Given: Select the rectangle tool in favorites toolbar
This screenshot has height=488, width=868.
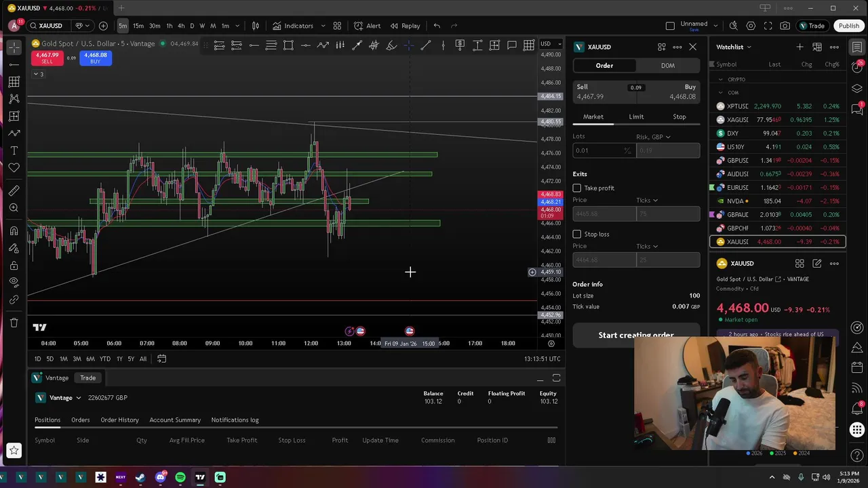Looking at the screenshot, I should pos(288,45).
